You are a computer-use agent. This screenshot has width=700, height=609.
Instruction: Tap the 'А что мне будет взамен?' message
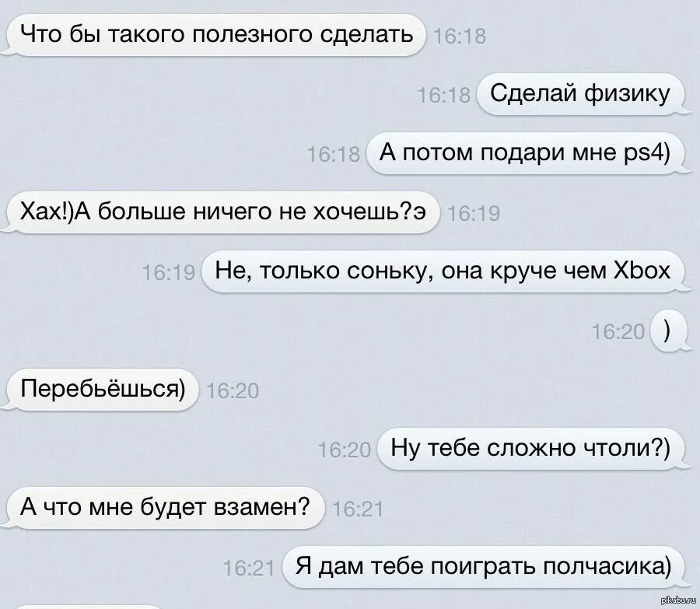pos(165,508)
